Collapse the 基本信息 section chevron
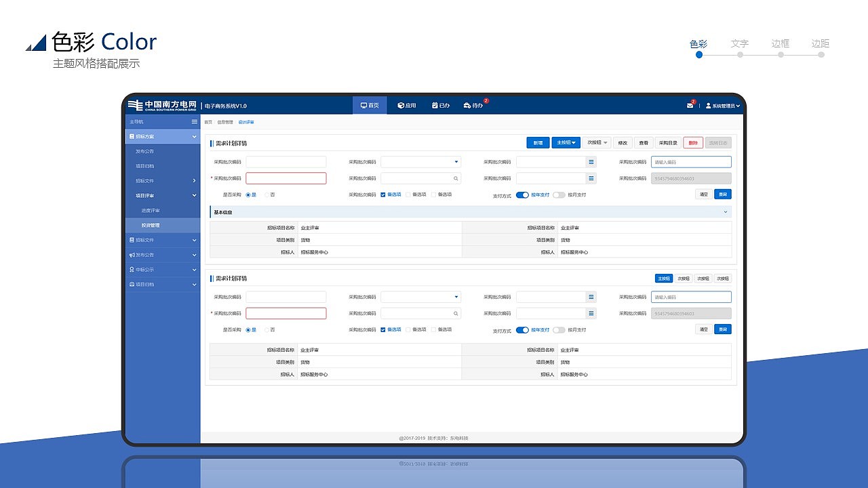The height and width of the screenshot is (488, 868). click(726, 212)
